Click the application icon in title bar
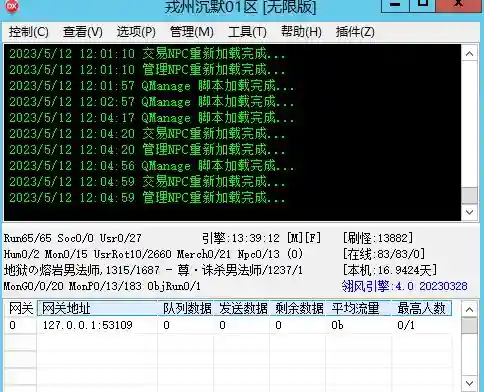 pyautogui.click(x=12, y=6)
